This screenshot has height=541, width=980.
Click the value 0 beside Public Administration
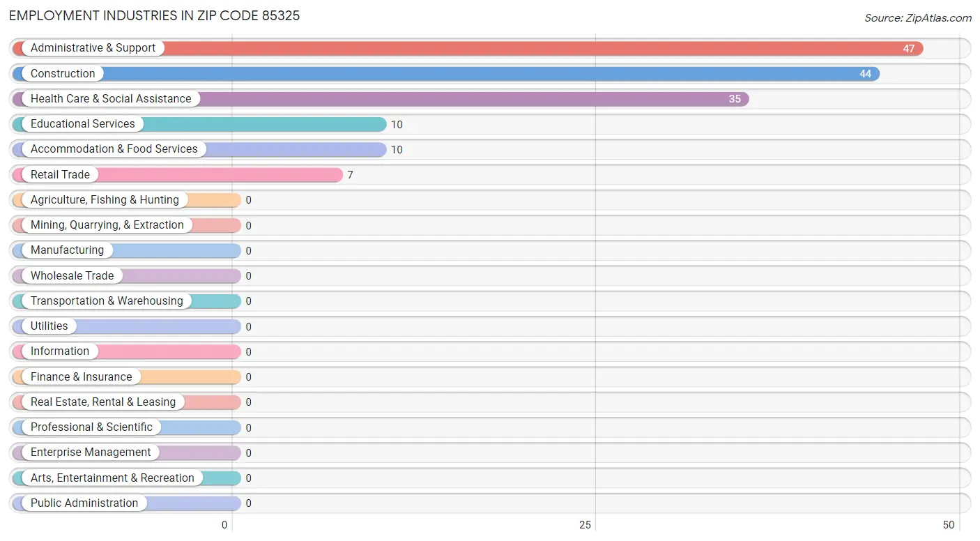[248, 503]
